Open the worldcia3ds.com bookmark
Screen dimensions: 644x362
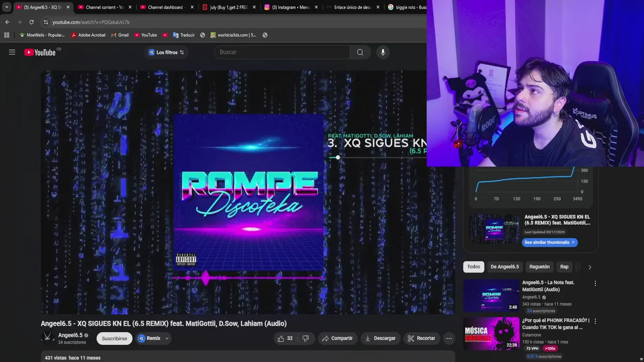pos(233,35)
